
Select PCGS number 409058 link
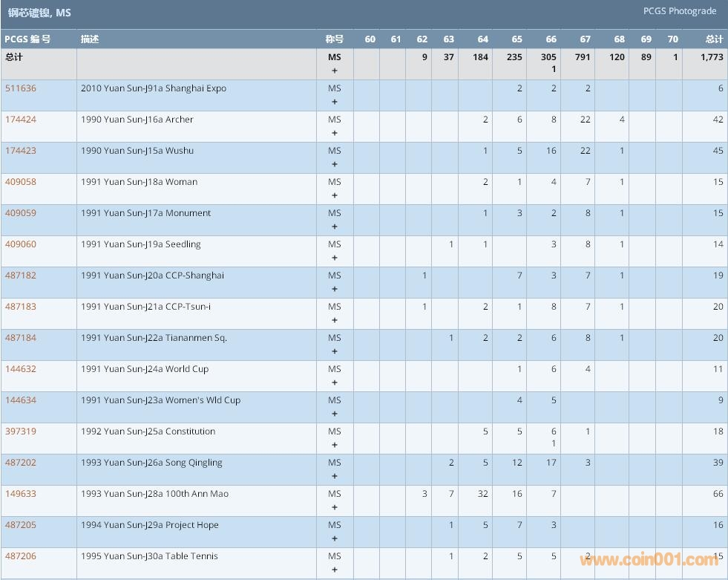pyautogui.click(x=21, y=182)
